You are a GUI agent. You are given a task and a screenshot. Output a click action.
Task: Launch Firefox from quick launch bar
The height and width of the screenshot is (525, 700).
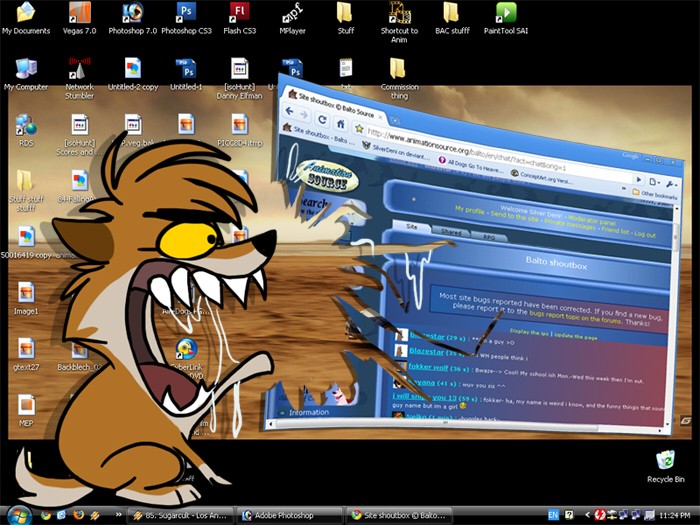click(x=79, y=515)
